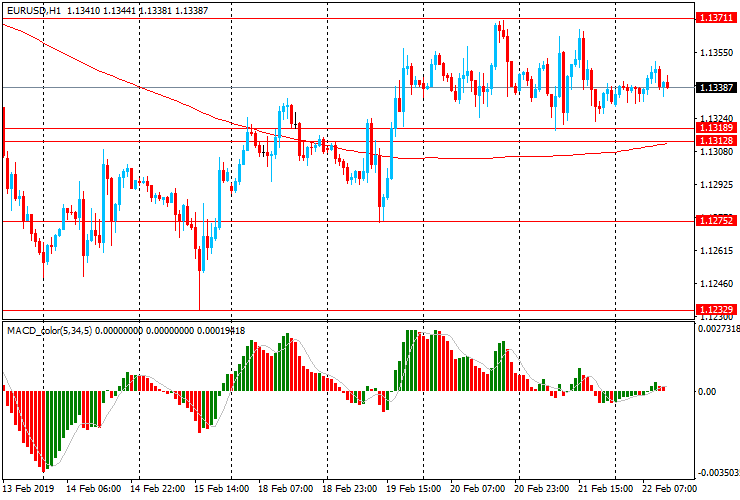Click the 14 Feb 22:00 time label
Image resolution: width=740 pixels, height=500 pixels.
156,489
